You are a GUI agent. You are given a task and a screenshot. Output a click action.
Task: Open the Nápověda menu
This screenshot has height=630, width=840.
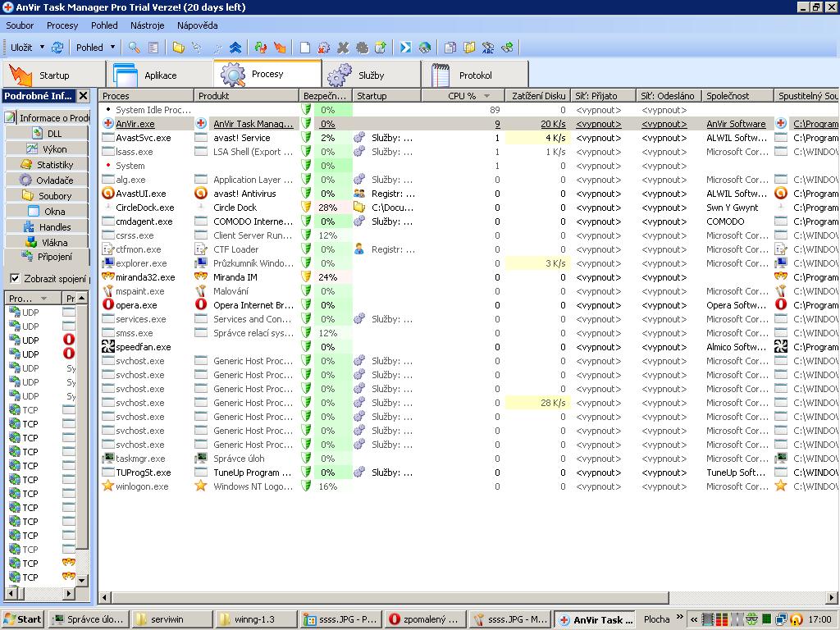(x=197, y=25)
